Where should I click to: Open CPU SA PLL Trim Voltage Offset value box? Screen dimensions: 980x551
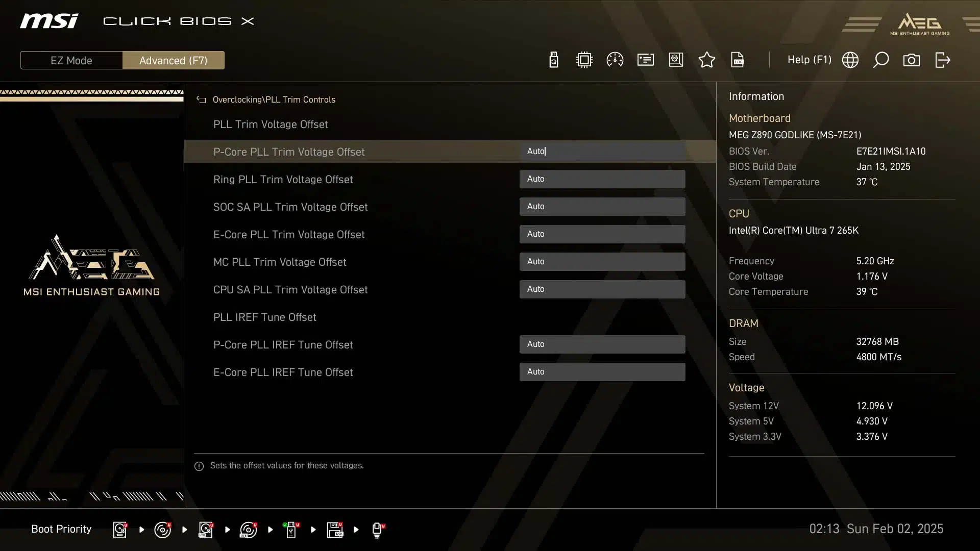602,289
